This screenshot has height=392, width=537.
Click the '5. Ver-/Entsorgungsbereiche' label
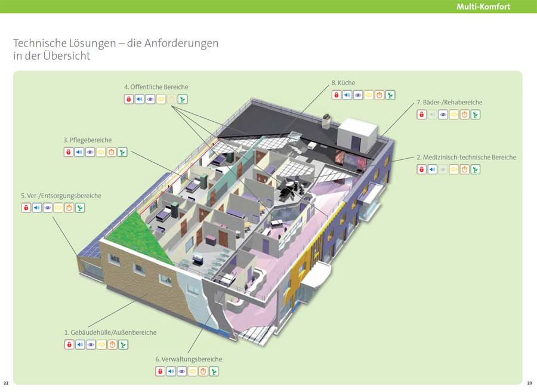(x=61, y=196)
